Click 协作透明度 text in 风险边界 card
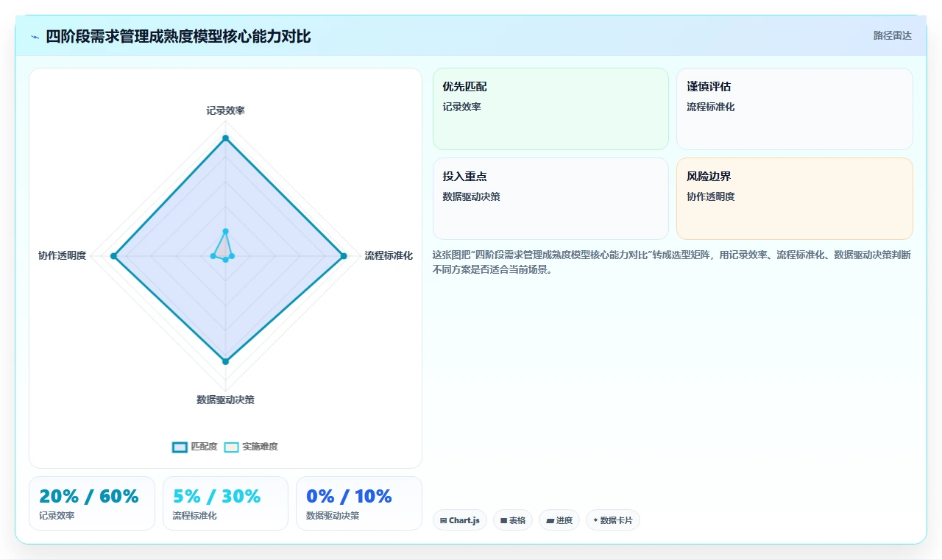 710,196
